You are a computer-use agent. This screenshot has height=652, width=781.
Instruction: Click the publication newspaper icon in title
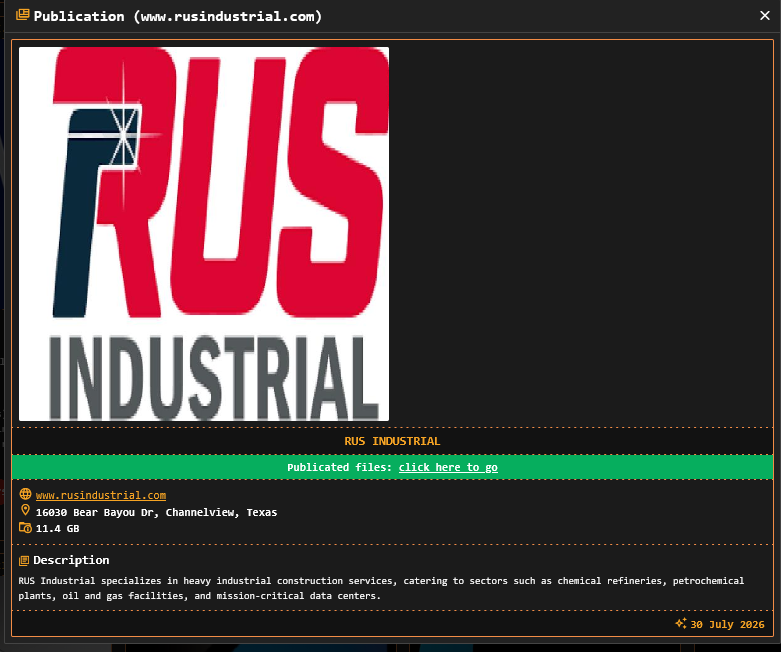pos(22,15)
